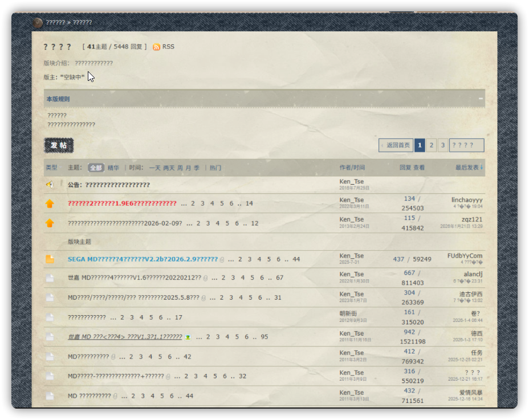This screenshot has height=420, width=529.
Task: Click the announcement megaphone icon
Action: (x=50, y=185)
